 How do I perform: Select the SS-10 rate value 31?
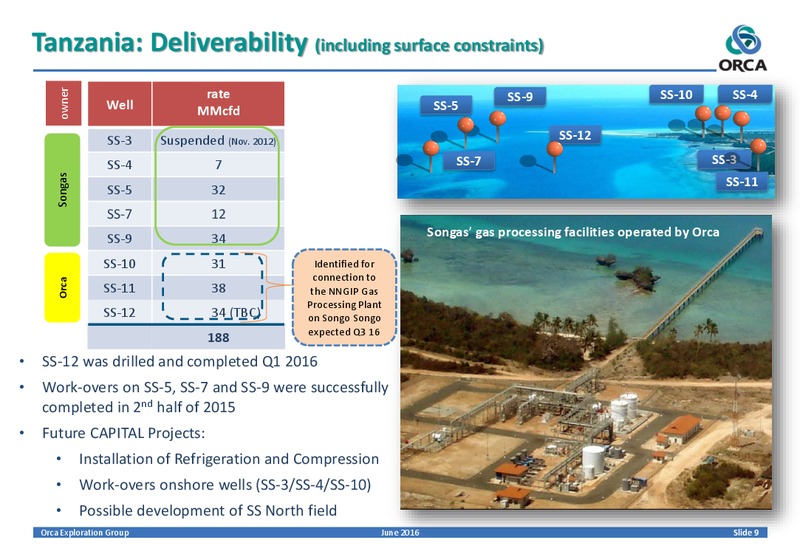pos(218,264)
